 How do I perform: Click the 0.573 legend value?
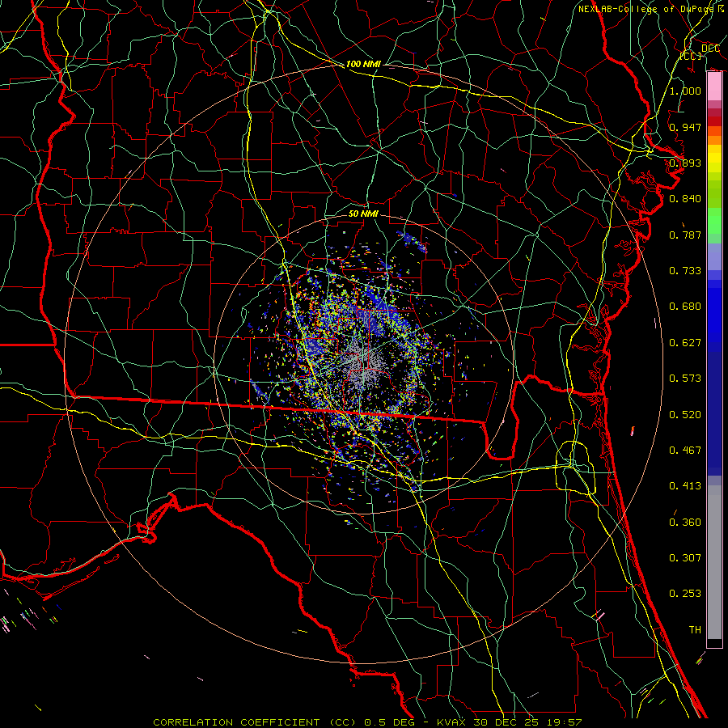(685, 379)
